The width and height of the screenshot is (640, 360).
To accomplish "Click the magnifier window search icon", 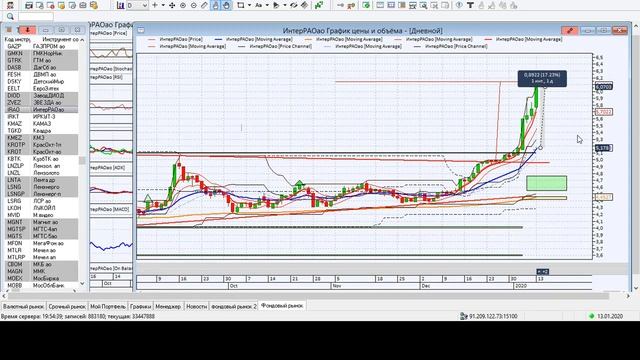I will [424, 5].
